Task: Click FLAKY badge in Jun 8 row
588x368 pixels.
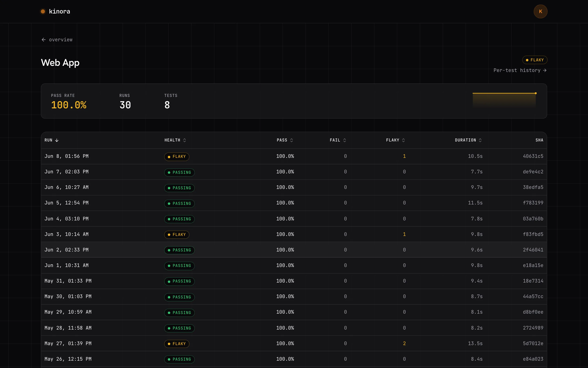Action: 177,156
